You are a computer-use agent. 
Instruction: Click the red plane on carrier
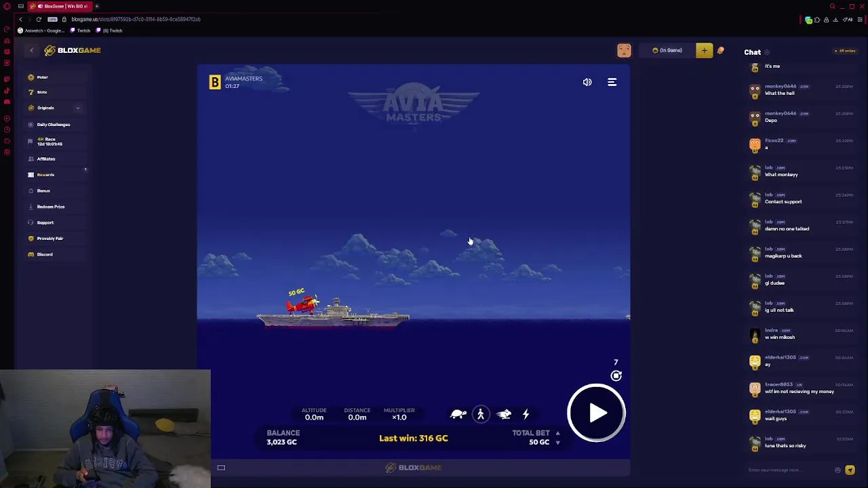[x=302, y=304]
